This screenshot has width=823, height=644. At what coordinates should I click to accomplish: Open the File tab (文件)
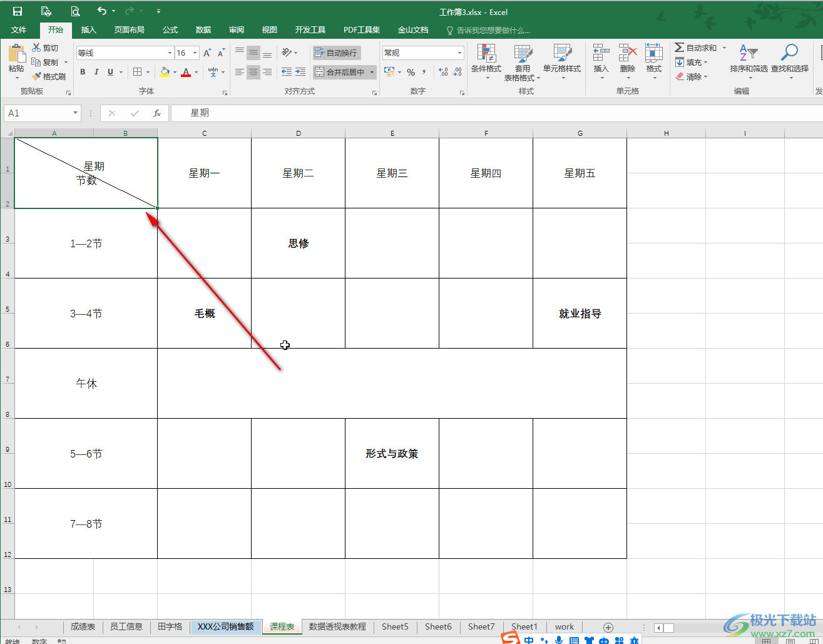19,29
